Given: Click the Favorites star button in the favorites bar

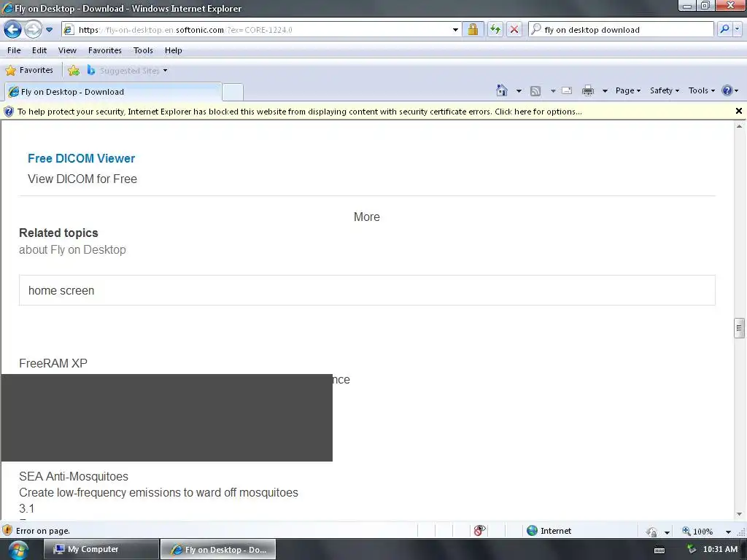Looking at the screenshot, I should pyautogui.click(x=29, y=70).
